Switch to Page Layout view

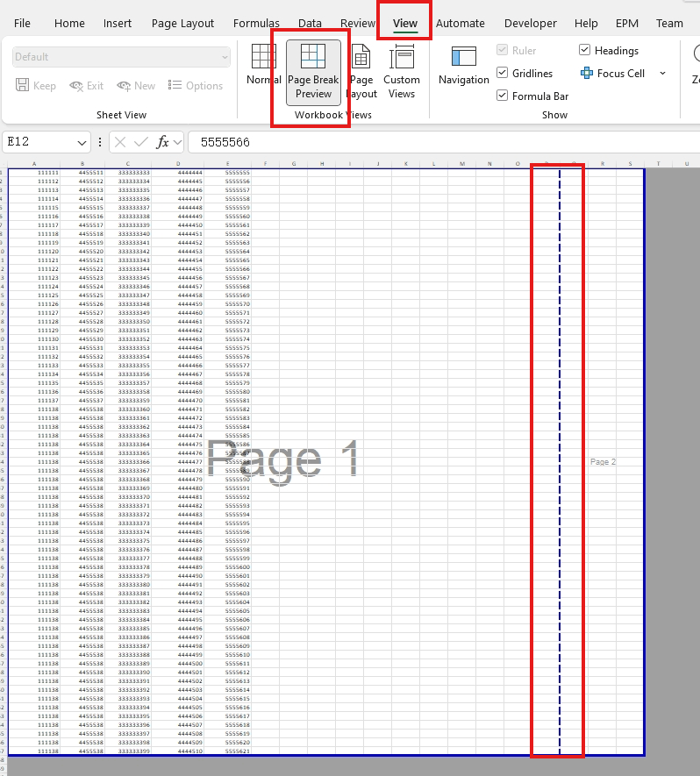click(361, 71)
